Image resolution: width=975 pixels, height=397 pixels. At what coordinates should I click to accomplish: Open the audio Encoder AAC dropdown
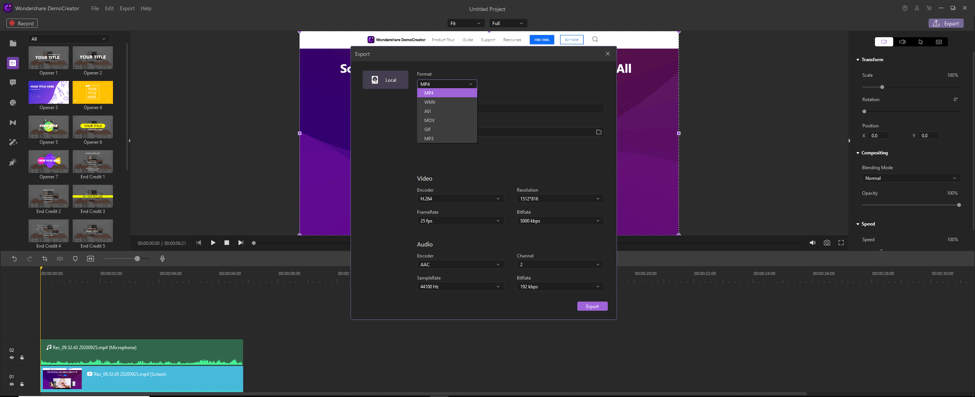tap(460, 264)
